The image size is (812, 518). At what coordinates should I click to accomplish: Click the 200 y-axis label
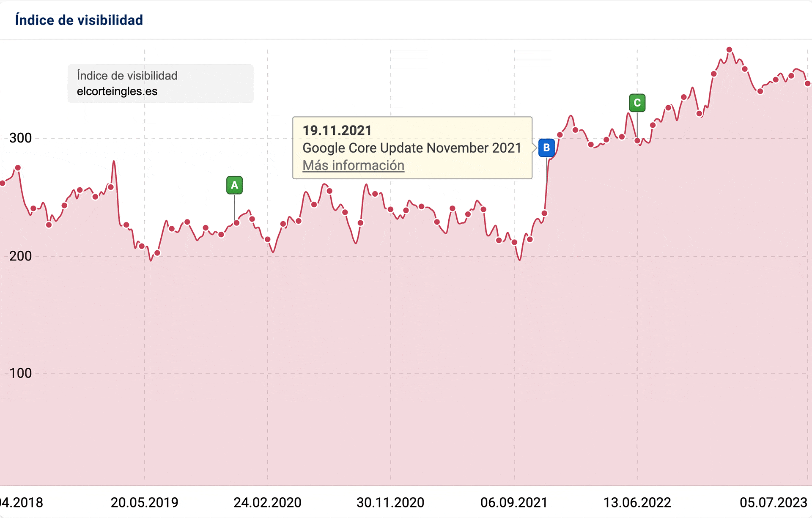click(20, 256)
